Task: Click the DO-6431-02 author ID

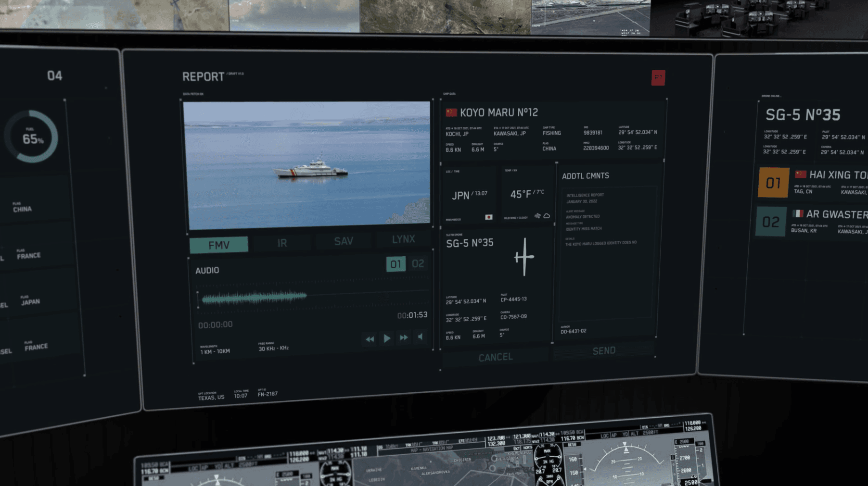Action: (574, 331)
